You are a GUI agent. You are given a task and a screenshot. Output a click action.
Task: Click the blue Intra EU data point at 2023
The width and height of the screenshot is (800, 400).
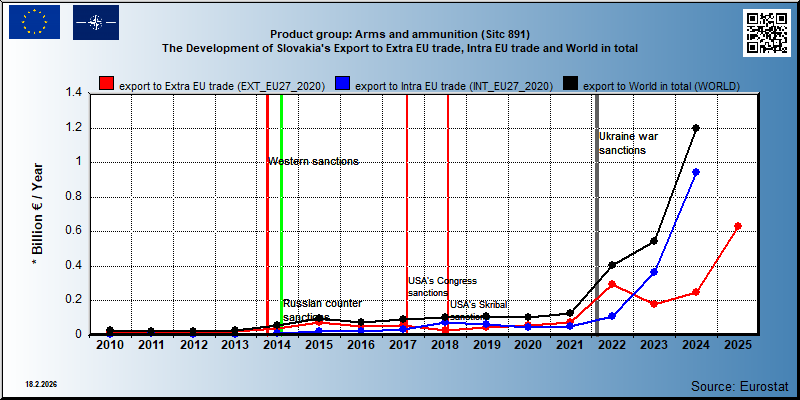[654, 272]
